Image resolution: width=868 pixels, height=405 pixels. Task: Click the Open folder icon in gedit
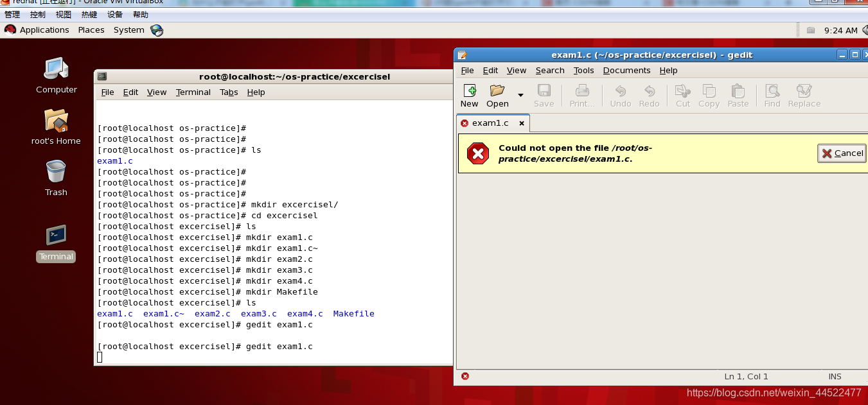pyautogui.click(x=497, y=90)
